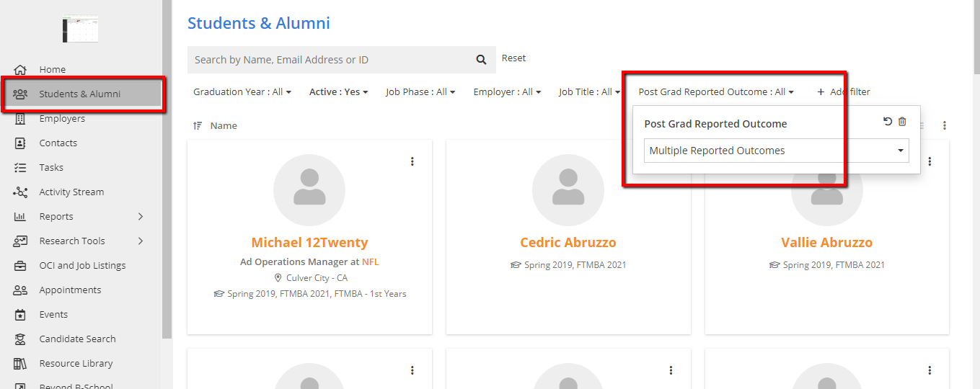Focus the Search by Name, Email field
The image size is (980, 389).
pos(328,60)
